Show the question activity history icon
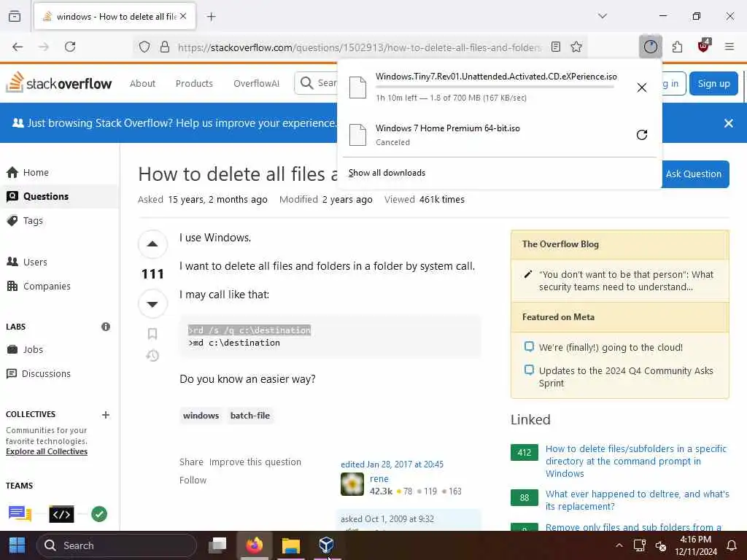This screenshot has height=560, width=747. point(152,356)
